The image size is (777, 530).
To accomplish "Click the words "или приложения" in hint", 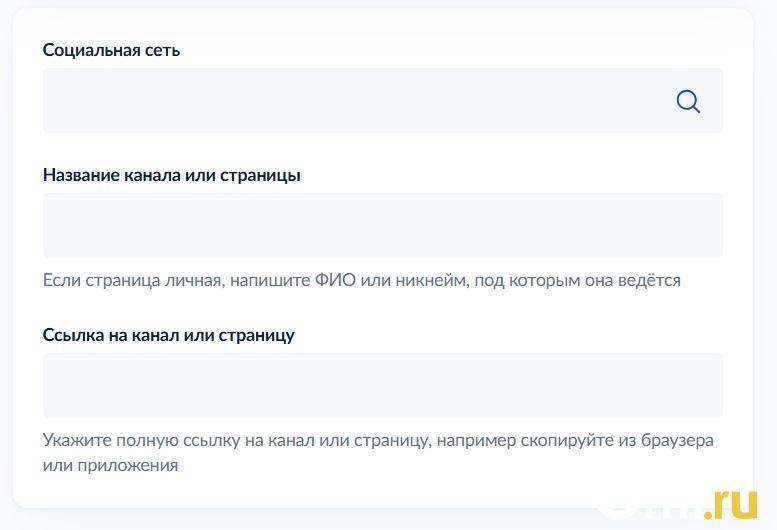I will (x=110, y=465).
